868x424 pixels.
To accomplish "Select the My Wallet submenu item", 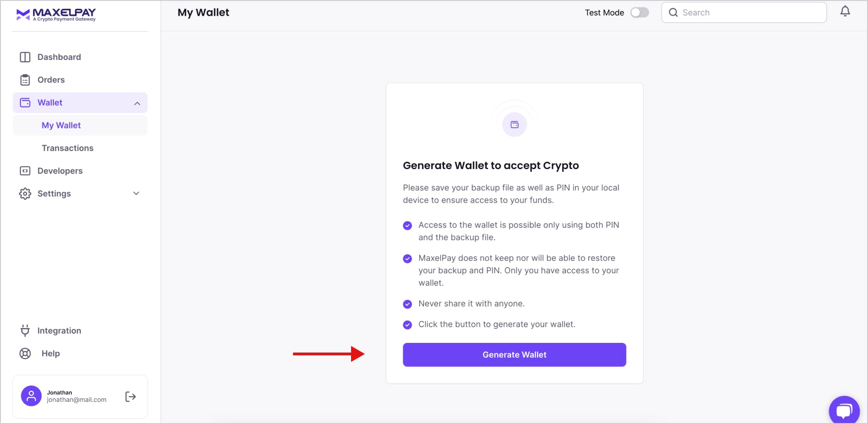I will [x=61, y=125].
